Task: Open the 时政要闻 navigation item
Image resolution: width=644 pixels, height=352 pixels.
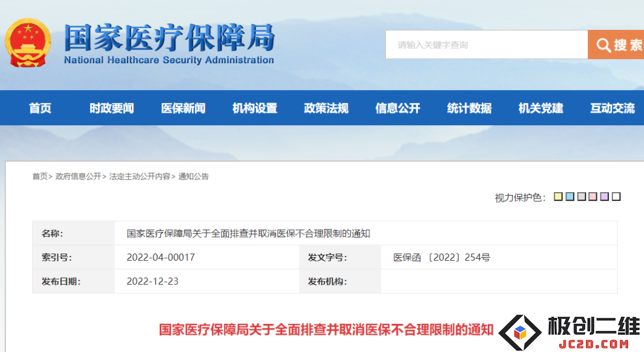Action: click(112, 108)
